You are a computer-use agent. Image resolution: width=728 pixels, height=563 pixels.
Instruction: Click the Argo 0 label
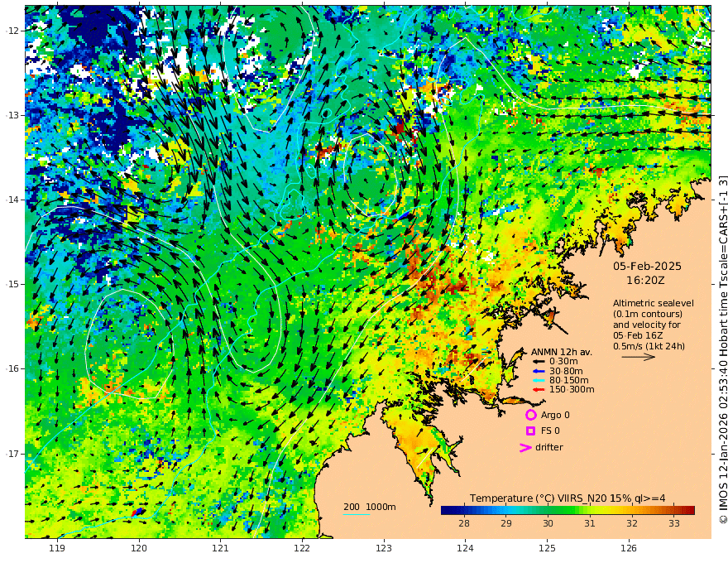(x=555, y=415)
